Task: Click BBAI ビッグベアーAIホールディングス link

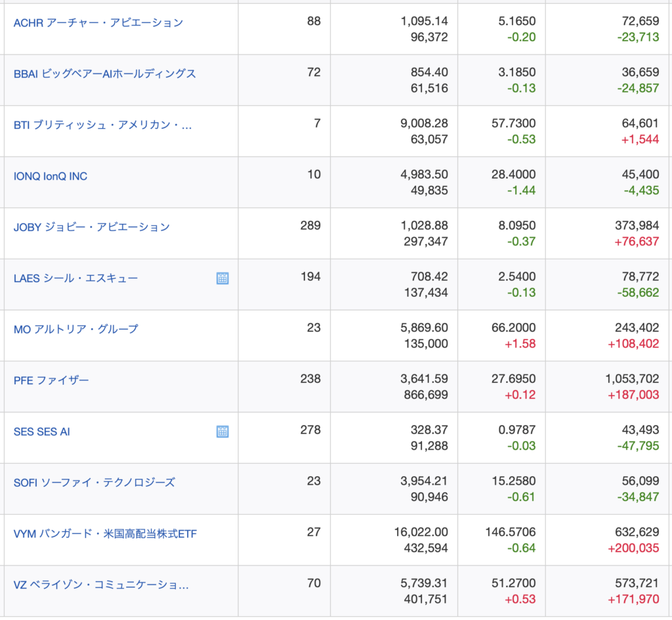Action: tap(105, 74)
